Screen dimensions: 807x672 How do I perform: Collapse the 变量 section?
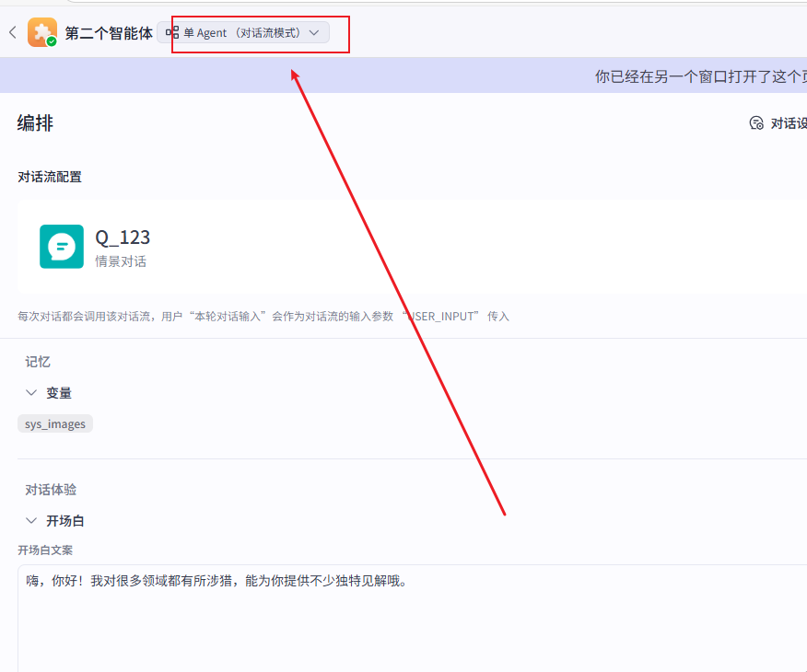(x=30, y=392)
